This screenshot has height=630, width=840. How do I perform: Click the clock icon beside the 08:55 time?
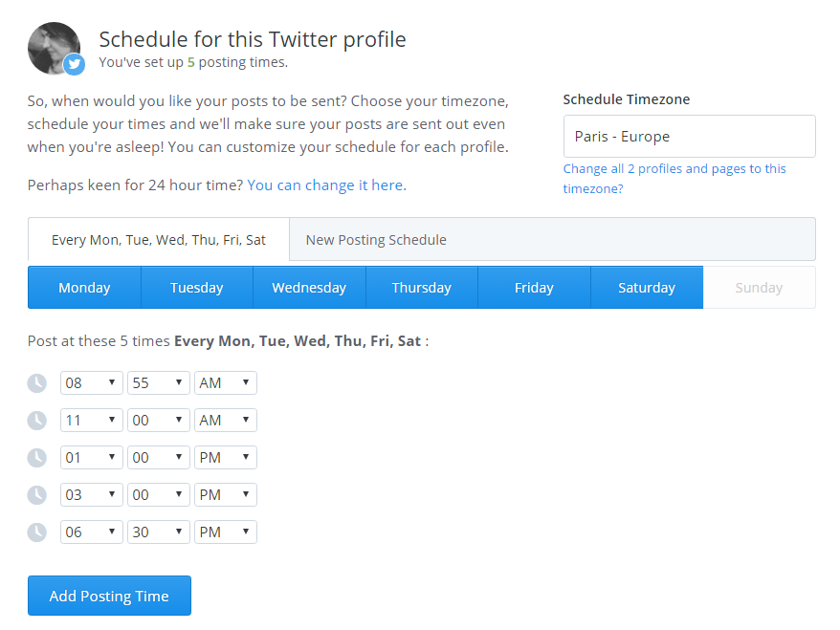[x=36, y=382]
